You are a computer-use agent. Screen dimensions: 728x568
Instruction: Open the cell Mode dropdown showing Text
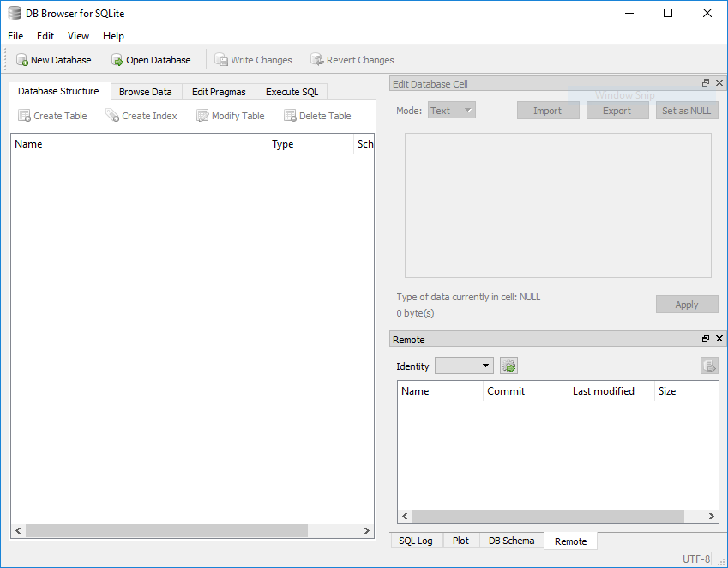pyautogui.click(x=451, y=110)
